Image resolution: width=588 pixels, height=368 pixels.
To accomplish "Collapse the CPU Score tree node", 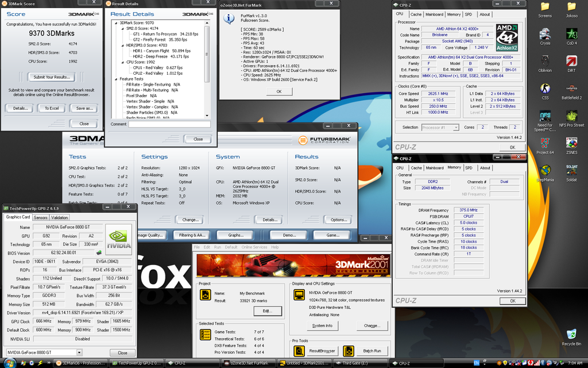I will [123, 62].
